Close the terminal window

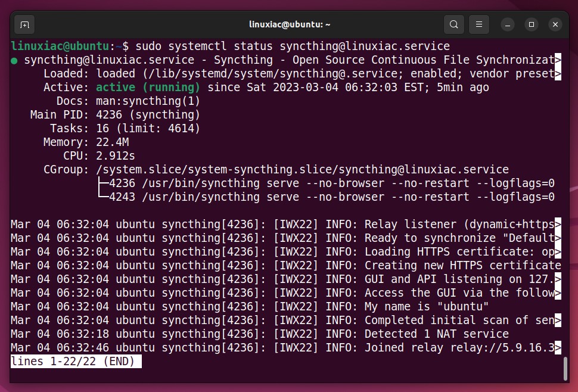tap(555, 24)
